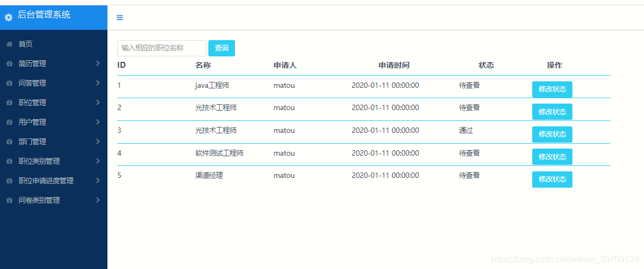Toggle the hamburger sidebar menu icon
The image size is (644, 269).
pos(120,18)
